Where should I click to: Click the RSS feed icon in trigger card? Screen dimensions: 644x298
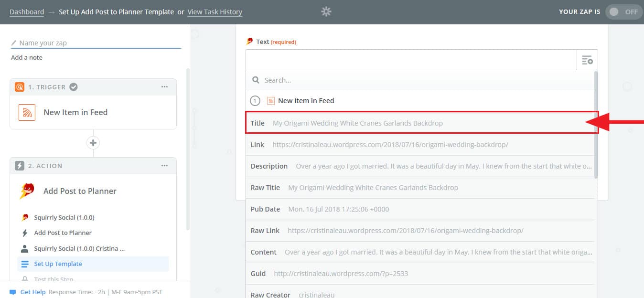click(27, 112)
